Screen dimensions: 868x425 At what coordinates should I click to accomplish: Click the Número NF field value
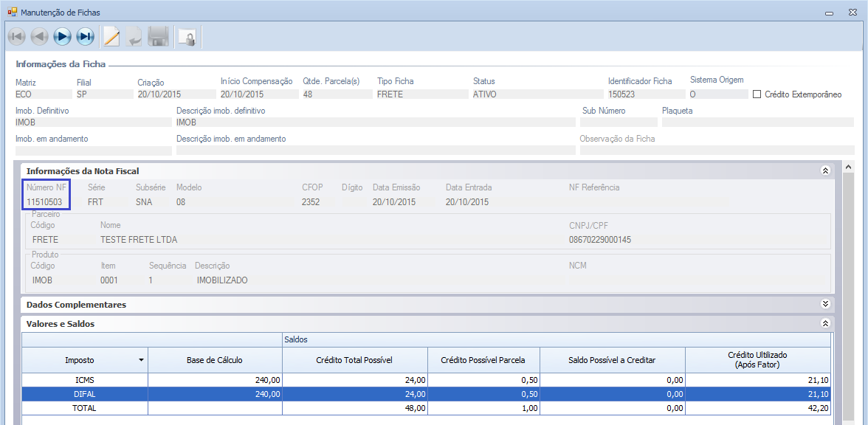49,201
